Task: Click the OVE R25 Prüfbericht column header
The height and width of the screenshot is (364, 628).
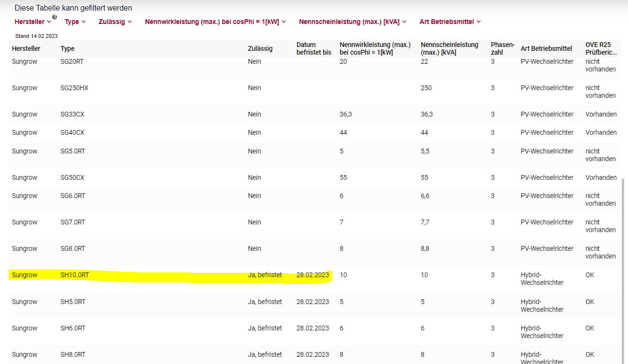Action: tap(601, 48)
